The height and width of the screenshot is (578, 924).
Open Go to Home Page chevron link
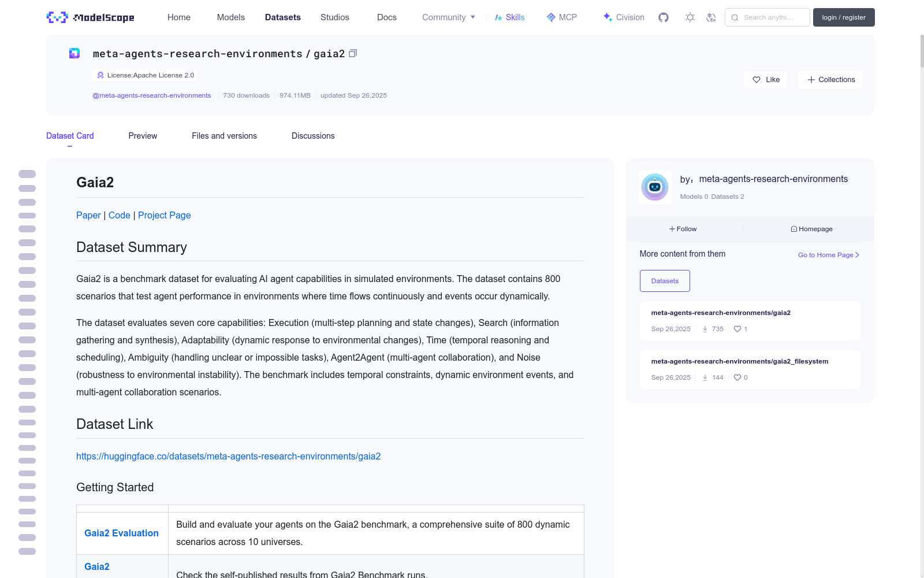tap(829, 255)
